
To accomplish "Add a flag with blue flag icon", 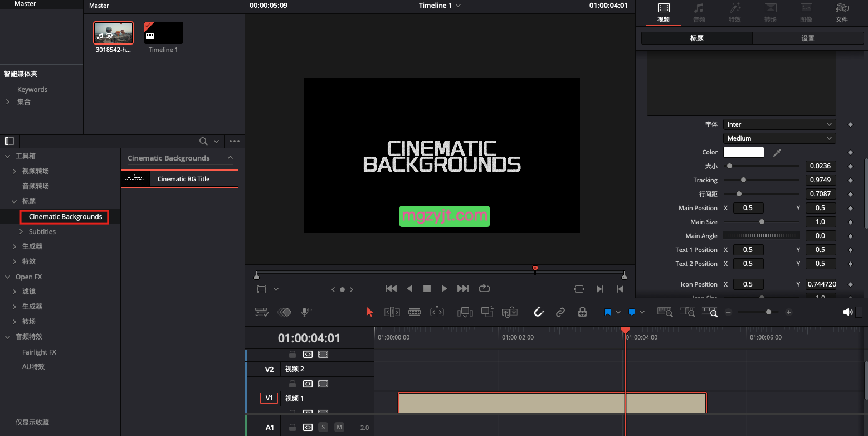I will 608,312.
